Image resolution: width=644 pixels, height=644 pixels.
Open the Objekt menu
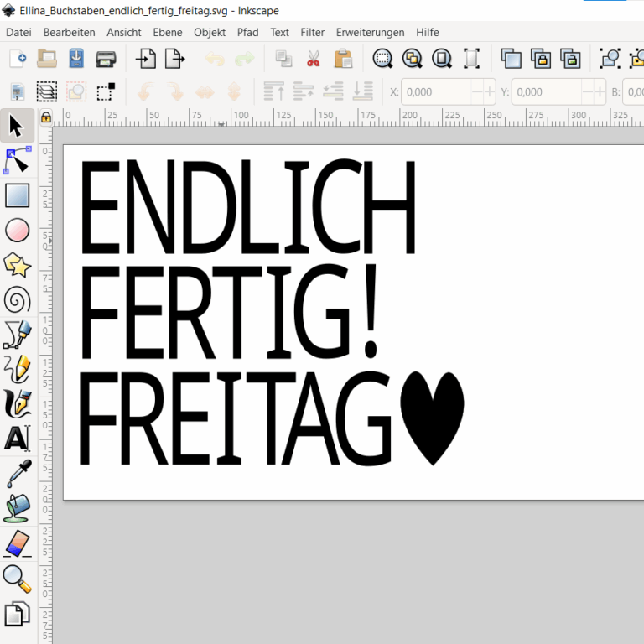click(210, 32)
